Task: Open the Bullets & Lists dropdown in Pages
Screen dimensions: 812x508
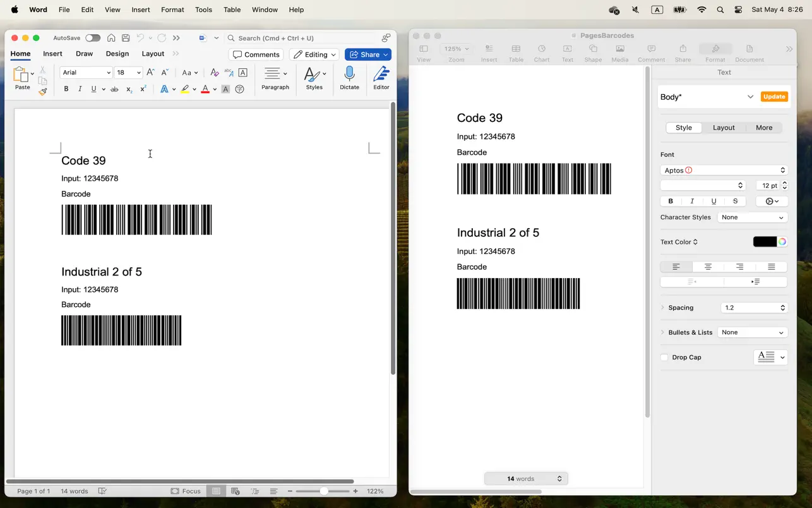Action: tap(752, 332)
